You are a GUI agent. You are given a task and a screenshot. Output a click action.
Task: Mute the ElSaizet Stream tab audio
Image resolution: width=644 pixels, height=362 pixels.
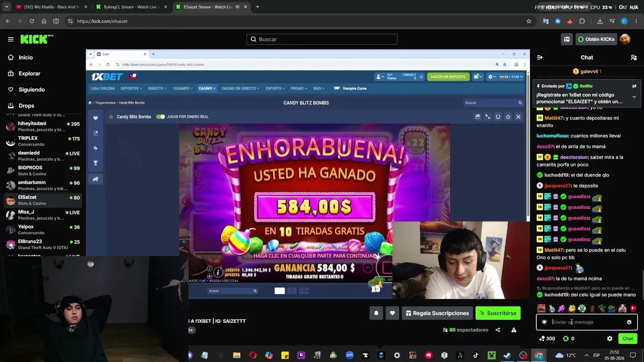tap(237, 7)
